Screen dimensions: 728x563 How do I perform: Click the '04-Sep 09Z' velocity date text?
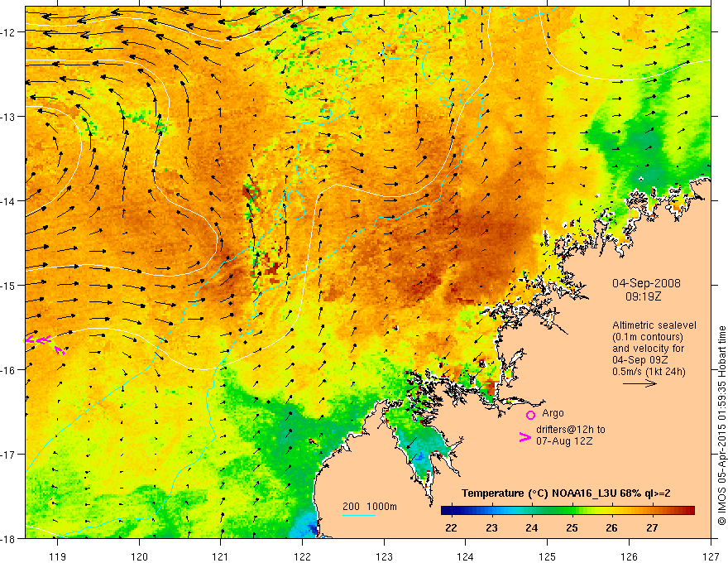click(x=639, y=360)
